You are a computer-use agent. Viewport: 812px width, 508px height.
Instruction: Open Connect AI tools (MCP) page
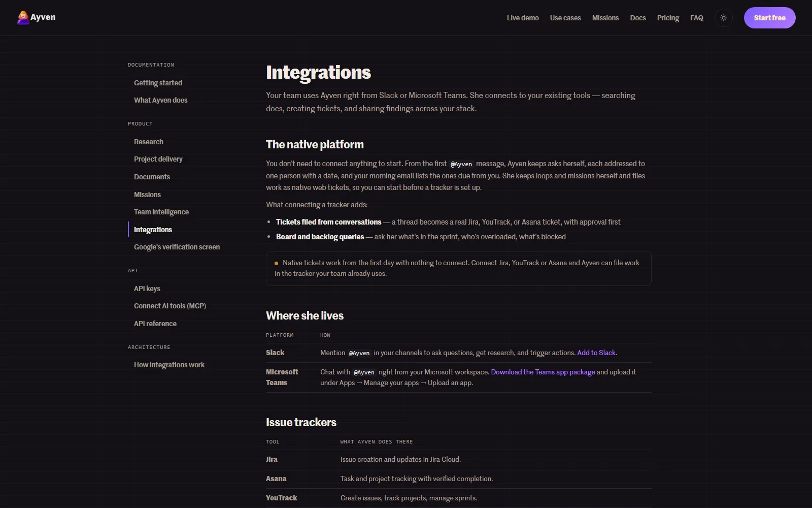(x=170, y=306)
